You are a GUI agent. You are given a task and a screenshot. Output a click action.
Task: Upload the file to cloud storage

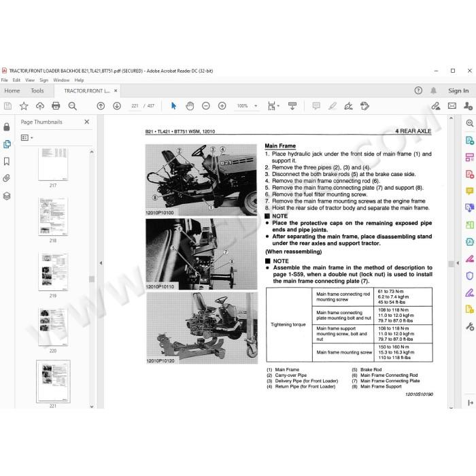(39, 106)
